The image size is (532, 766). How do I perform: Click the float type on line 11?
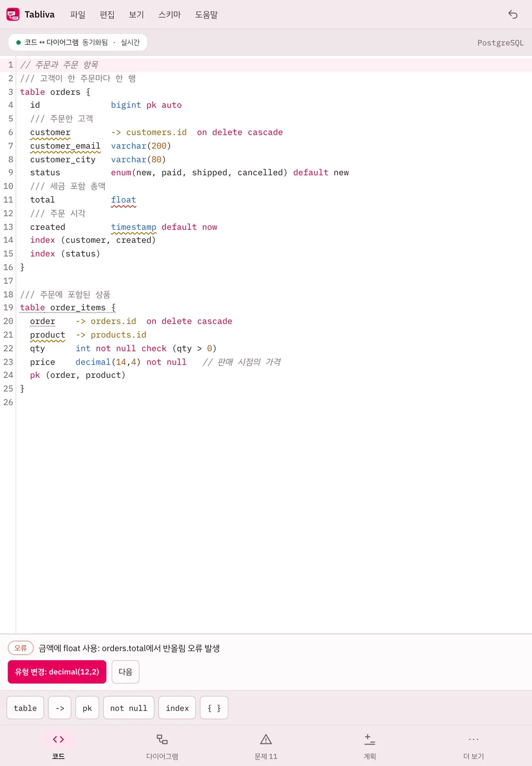[123, 200]
